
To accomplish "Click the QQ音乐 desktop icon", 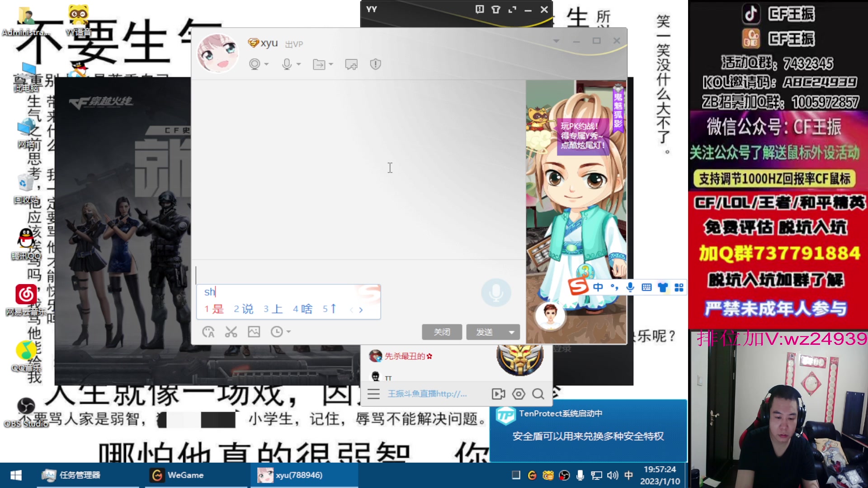I will [x=26, y=356].
